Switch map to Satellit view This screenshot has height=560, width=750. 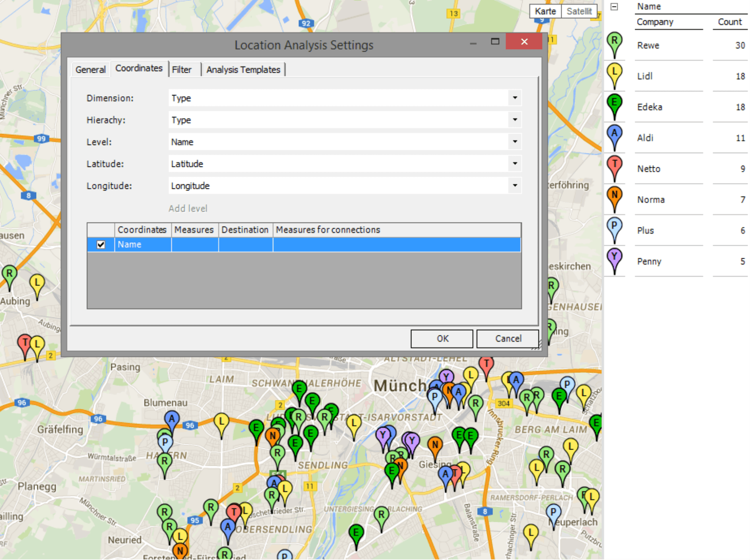point(579,11)
